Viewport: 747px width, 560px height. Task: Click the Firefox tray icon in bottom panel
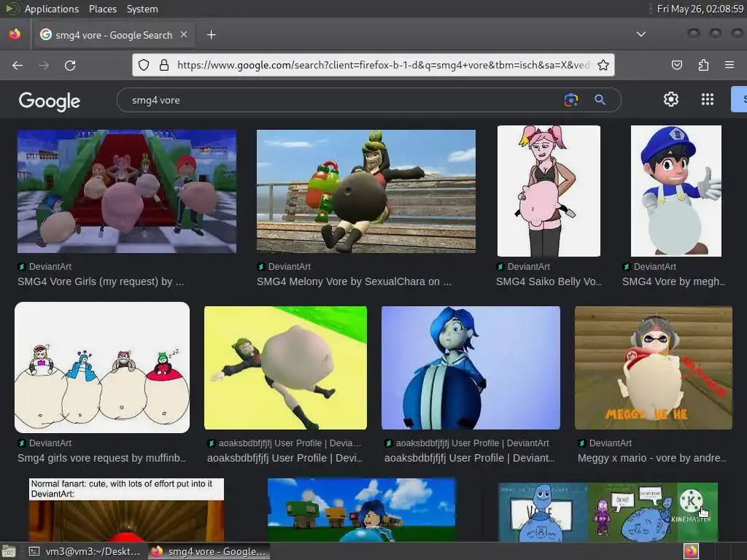click(691, 551)
